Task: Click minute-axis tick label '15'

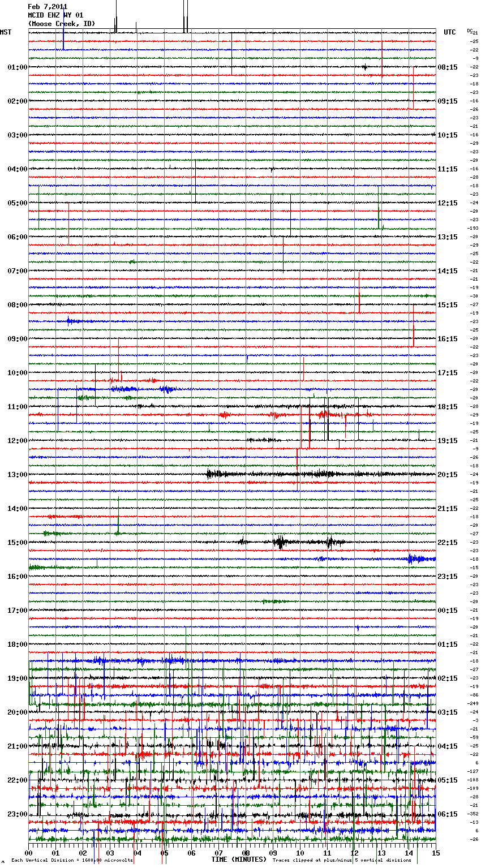Action: tap(436, 853)
